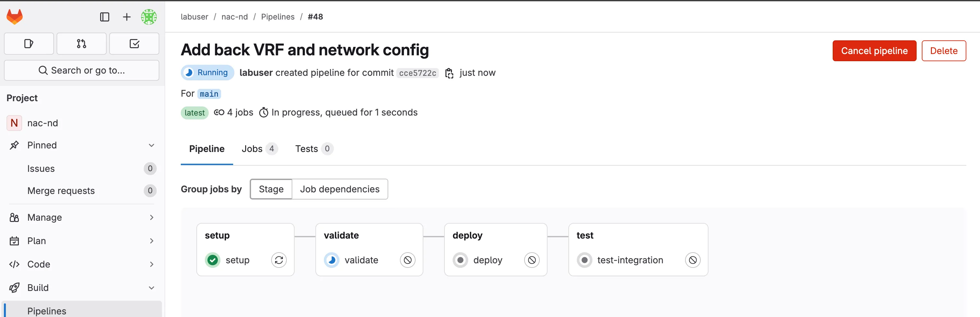Viewport: 980px width, 317px height.
Task: Open assigned issues shortcut icon
Action: 29,44
